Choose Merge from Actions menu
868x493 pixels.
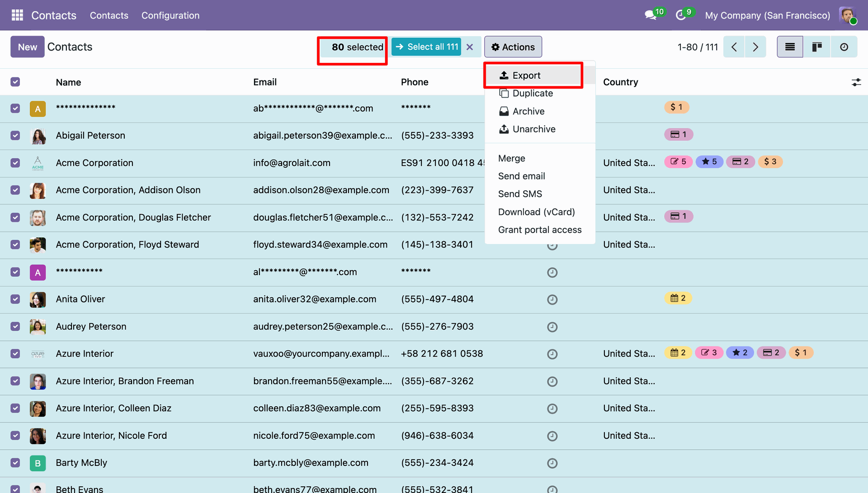point(540,158)
